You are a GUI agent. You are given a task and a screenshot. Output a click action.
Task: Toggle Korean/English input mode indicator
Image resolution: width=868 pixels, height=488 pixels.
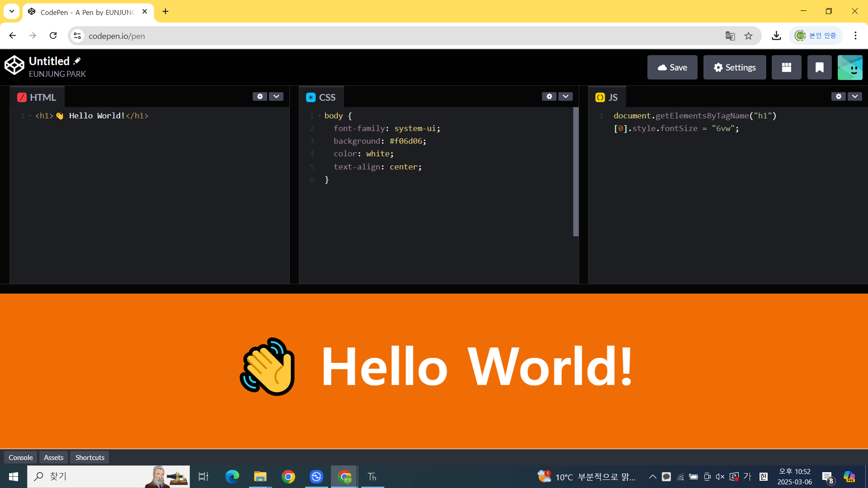click(x=764, y=477)
